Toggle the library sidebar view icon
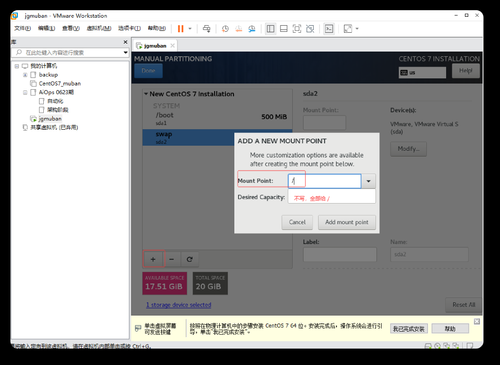This screenshot has width=500, height=365. click(271, 29)
